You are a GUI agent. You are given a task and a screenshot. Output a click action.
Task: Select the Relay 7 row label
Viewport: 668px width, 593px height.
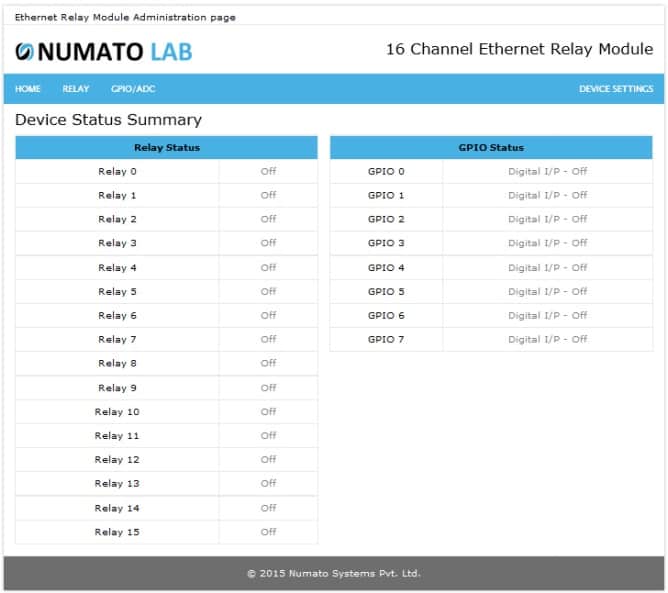117,339
